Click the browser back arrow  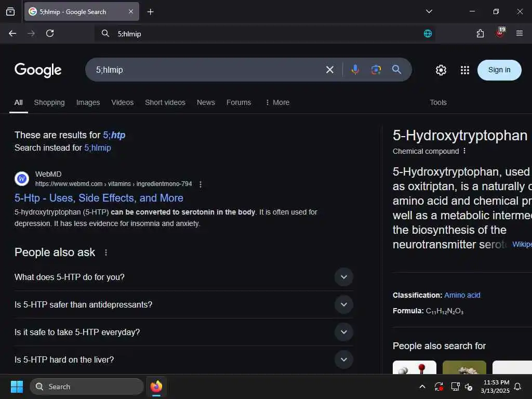12,33
